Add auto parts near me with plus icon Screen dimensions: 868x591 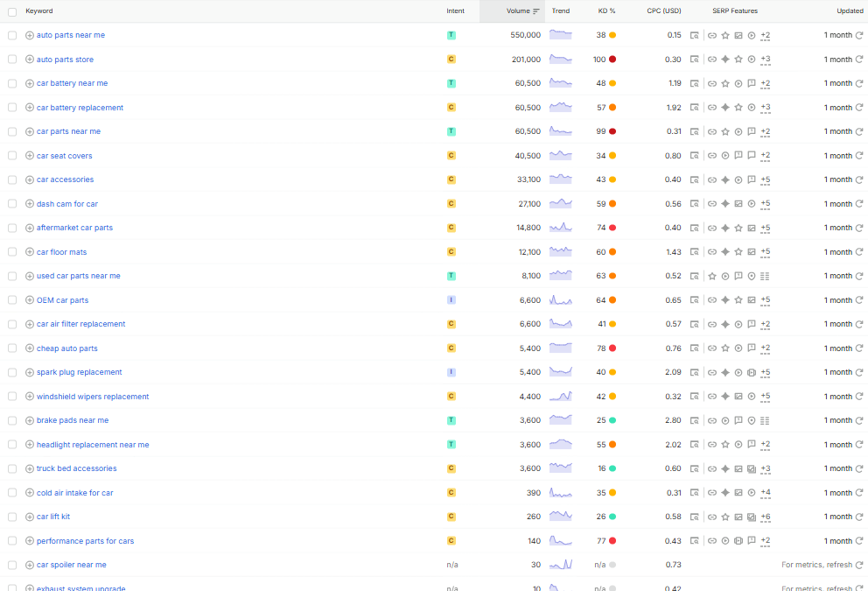coord(30,35)
